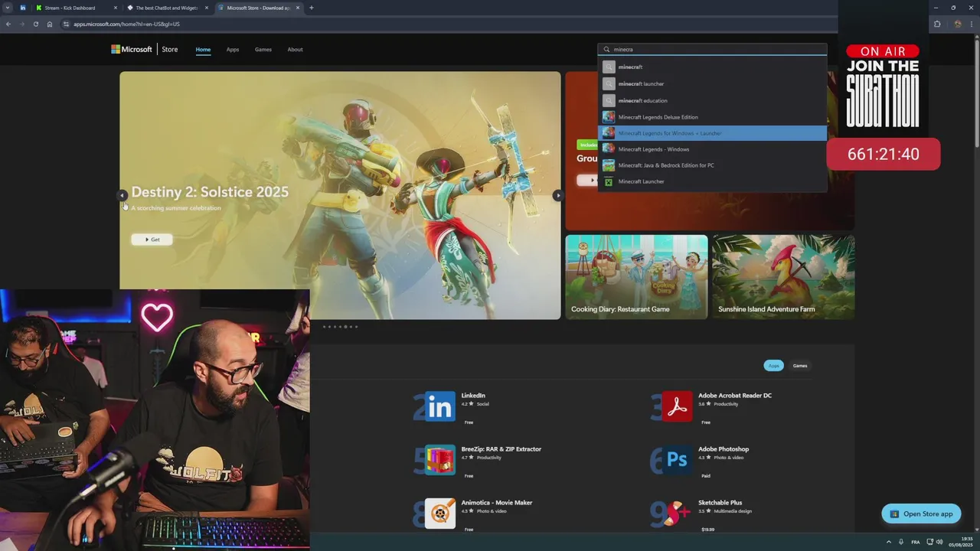The width and height of the screenshot is (980, 551).
Task: Switch to the Stream - Kick Dashboard tab
Action: click(x=76, y=8)
